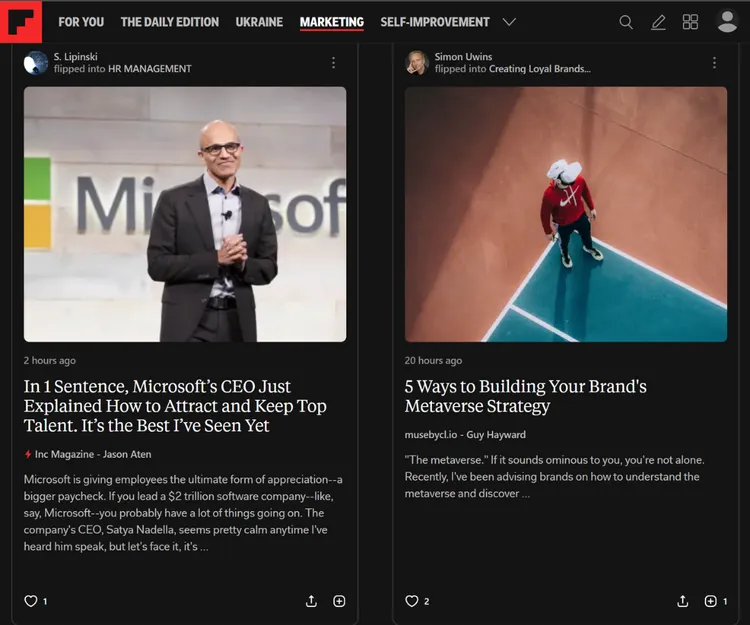Share the Metaverse Strategy article
The width and height of the screenshot is (750, 625).
coord(683,601)
